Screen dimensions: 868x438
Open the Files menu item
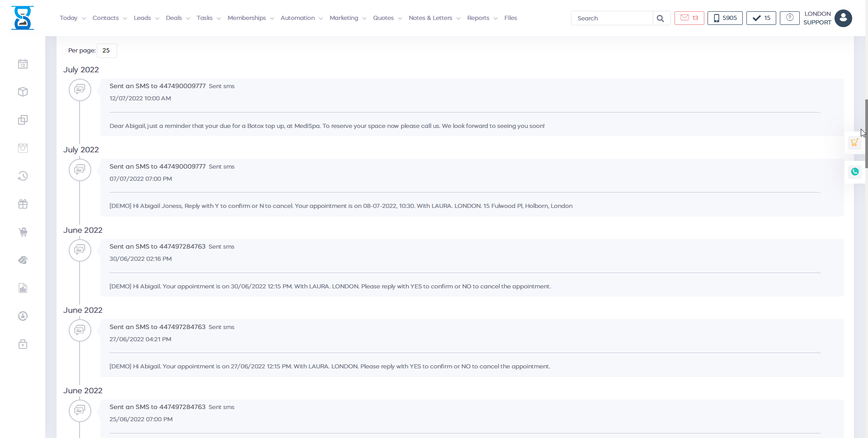pyautogui.click(x=510, y=18)
